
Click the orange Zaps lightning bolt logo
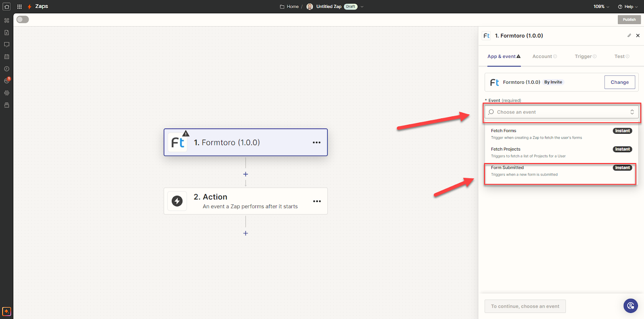pyautogui.click(x=29, y=6)
